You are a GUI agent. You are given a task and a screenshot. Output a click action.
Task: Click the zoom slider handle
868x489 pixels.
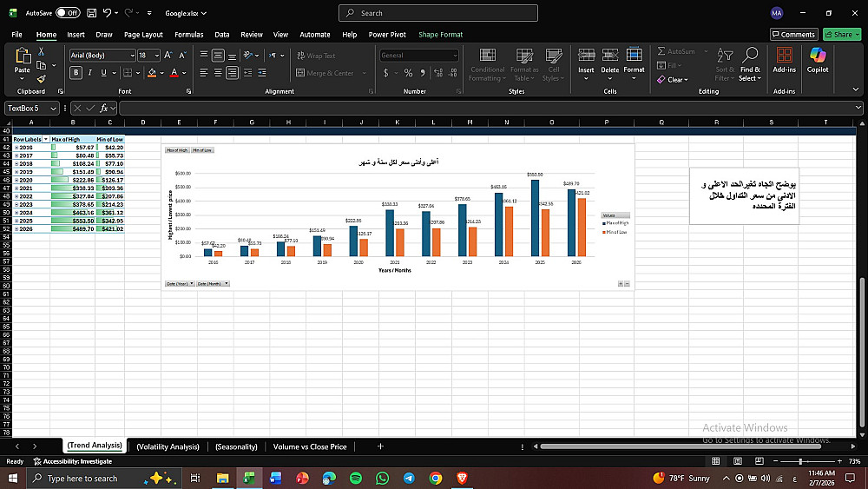click(x=800, y=460)
